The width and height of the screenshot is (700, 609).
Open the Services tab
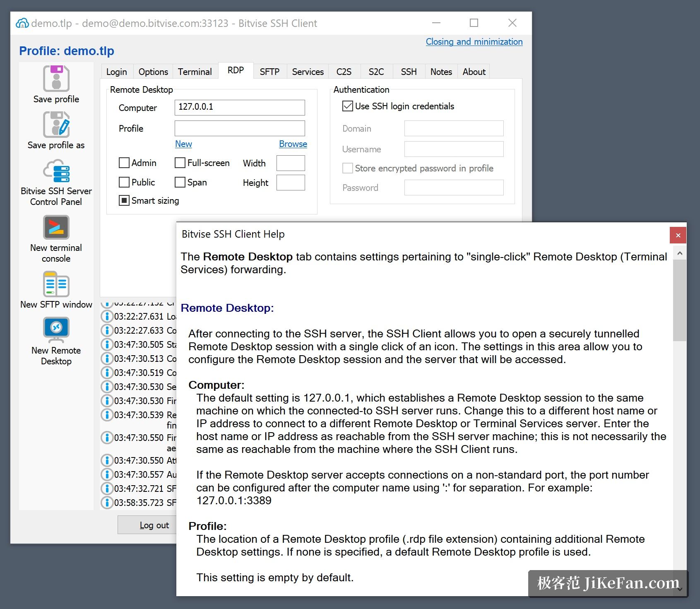(308, 72)
